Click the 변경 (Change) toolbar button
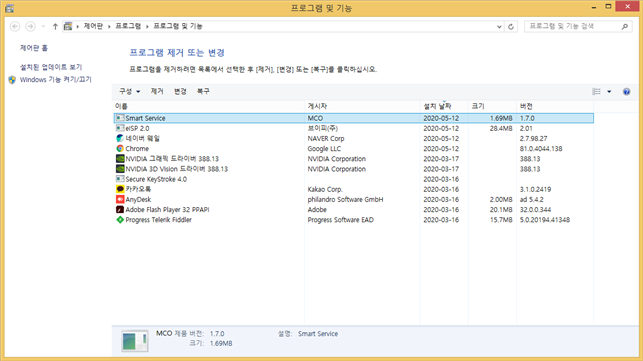This screenshot has height=361, width=643. [x=180, y=91]
